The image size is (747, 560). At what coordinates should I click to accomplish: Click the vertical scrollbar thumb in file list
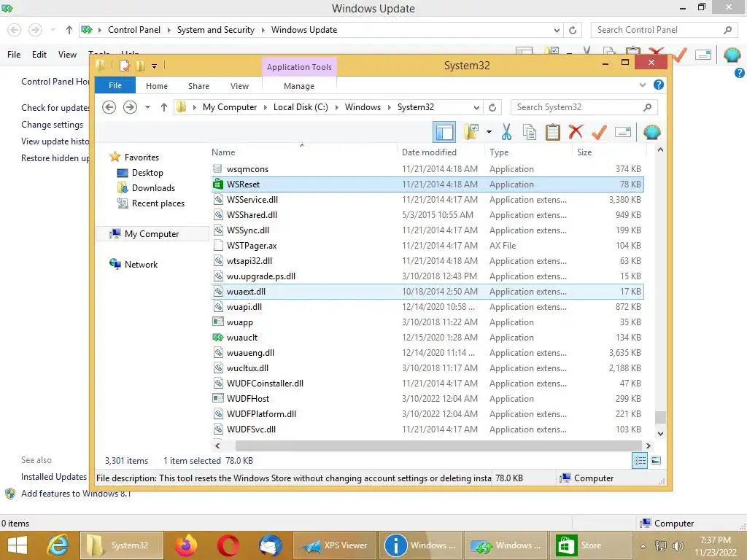pyautogui.click(x=660, y=417)
